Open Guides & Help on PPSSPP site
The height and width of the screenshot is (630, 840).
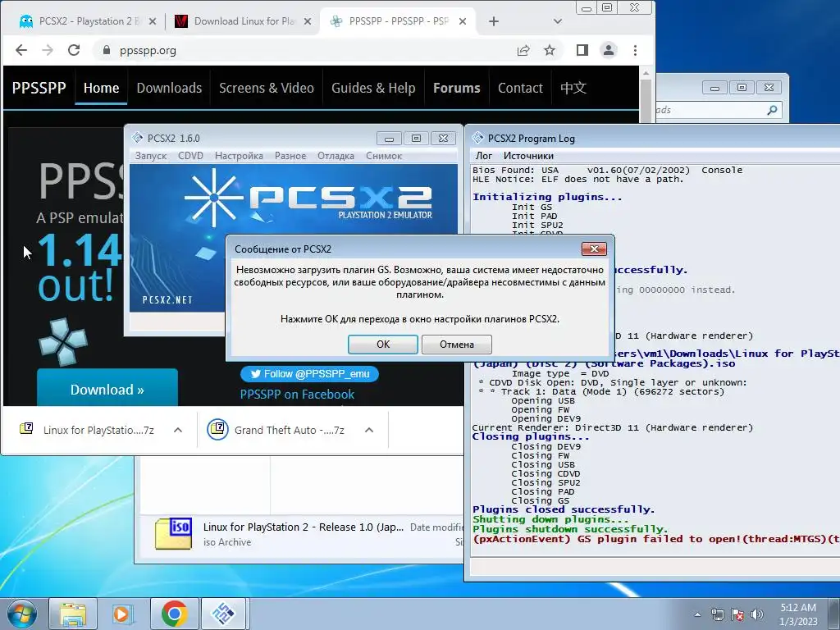(373, 88)
